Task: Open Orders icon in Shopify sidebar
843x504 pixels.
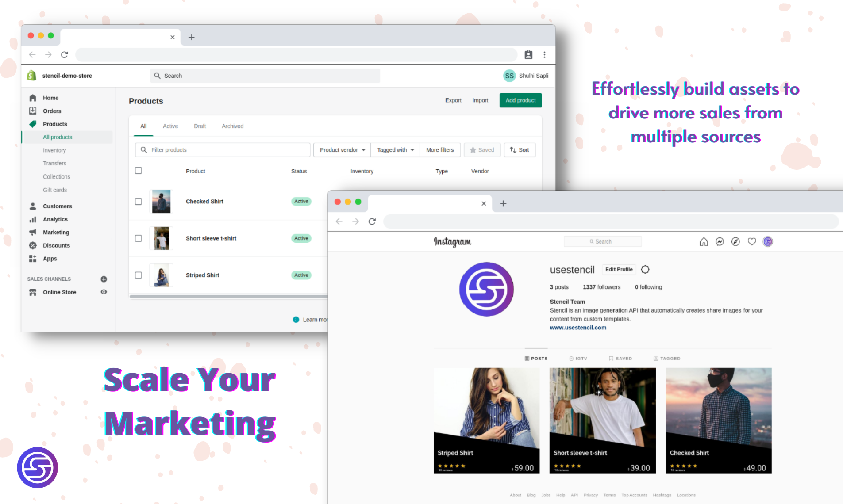Action: tap(33, 111)
